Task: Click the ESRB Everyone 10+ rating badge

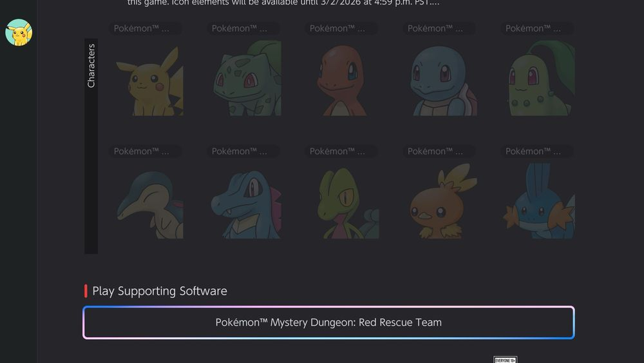Action: tap(505, 359)
